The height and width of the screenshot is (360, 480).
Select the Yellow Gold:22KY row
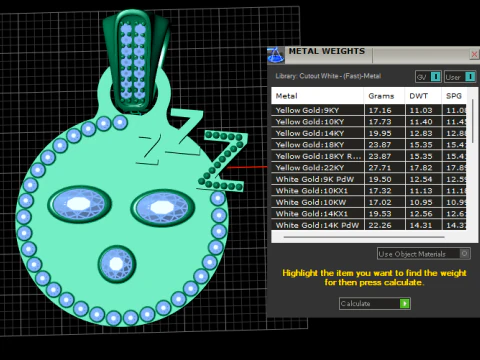click(x=369, y=168)
